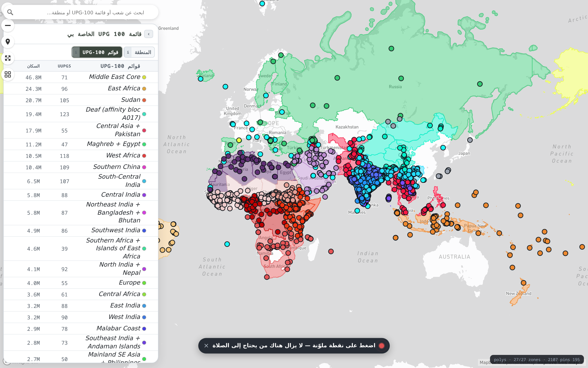Viewport: 588px width, 368px height.
Task: Collapse the panel with the chevron button
Action: (148, 34)
